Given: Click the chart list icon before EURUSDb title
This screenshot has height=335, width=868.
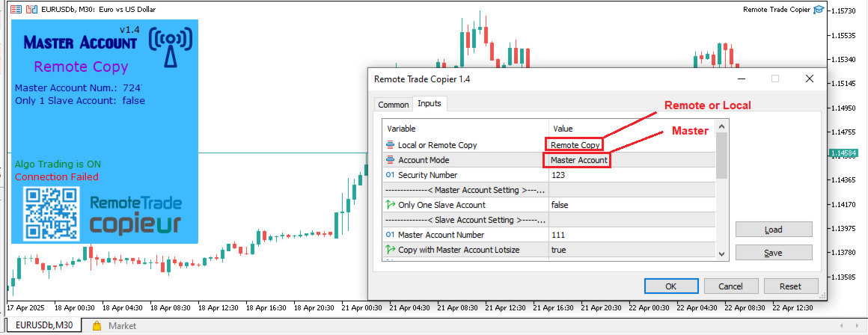Looking at the screenshot, I should (16, 10).
